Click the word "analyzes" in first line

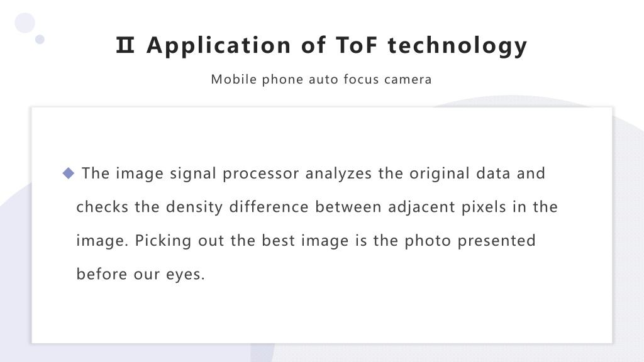coord(338,173)
